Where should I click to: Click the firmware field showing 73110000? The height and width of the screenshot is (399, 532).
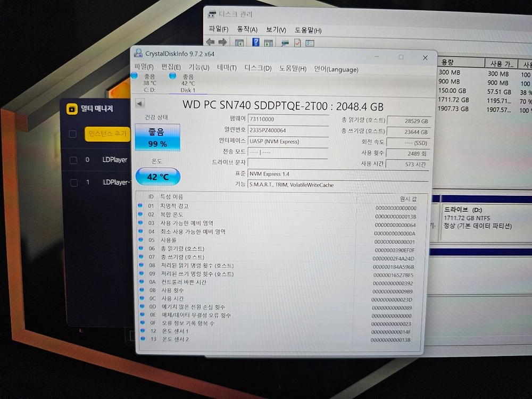pos(288,119)
